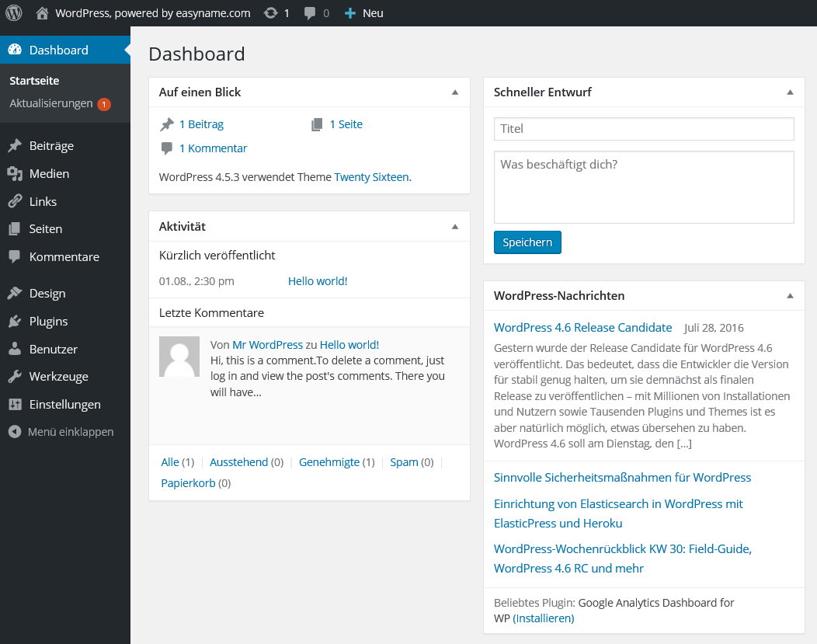This screenshot has height=644, width=817.
Task: Click the Einstellungen sliders icon in sidebar
Action: click(x=15, y=404)
